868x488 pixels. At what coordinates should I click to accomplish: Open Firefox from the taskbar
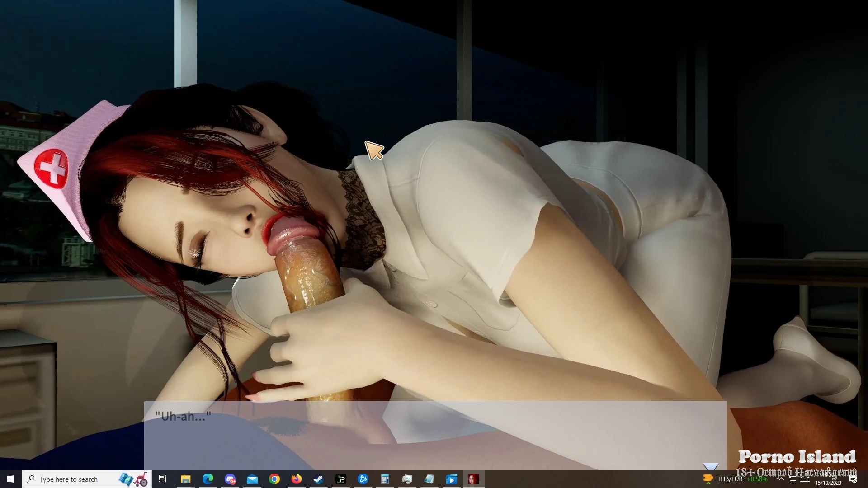point(296,479)
